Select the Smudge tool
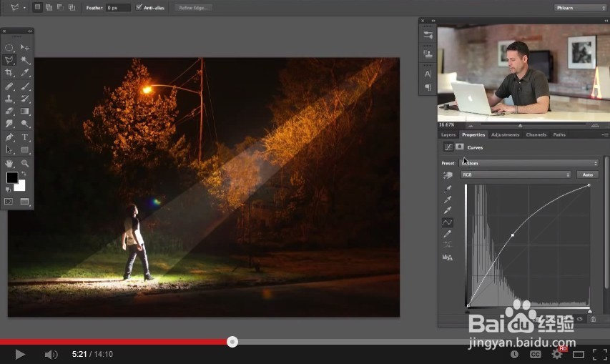Image resolution: width=610 pixels, height=364 pixels. click(9, 123)
